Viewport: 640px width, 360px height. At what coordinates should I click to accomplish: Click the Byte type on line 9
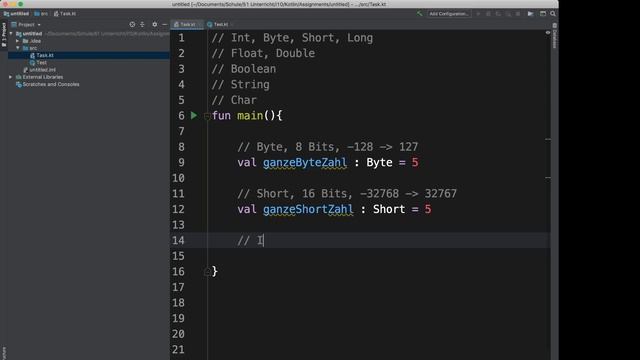coord(379,162)
